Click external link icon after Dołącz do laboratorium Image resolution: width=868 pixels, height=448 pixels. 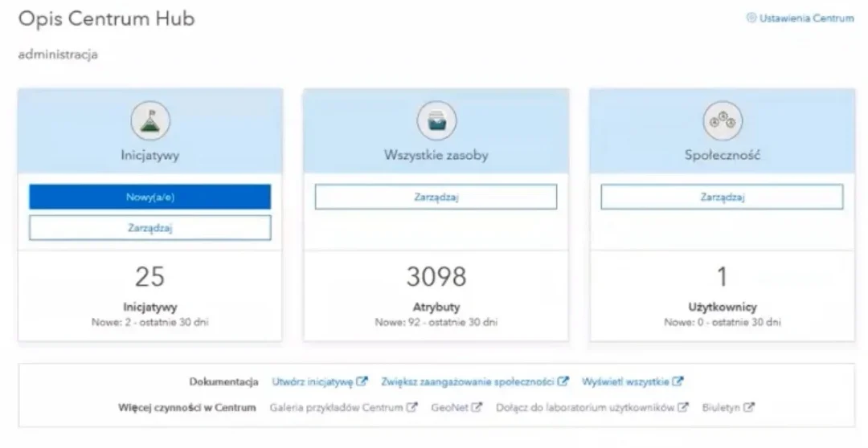pos(683,408)
